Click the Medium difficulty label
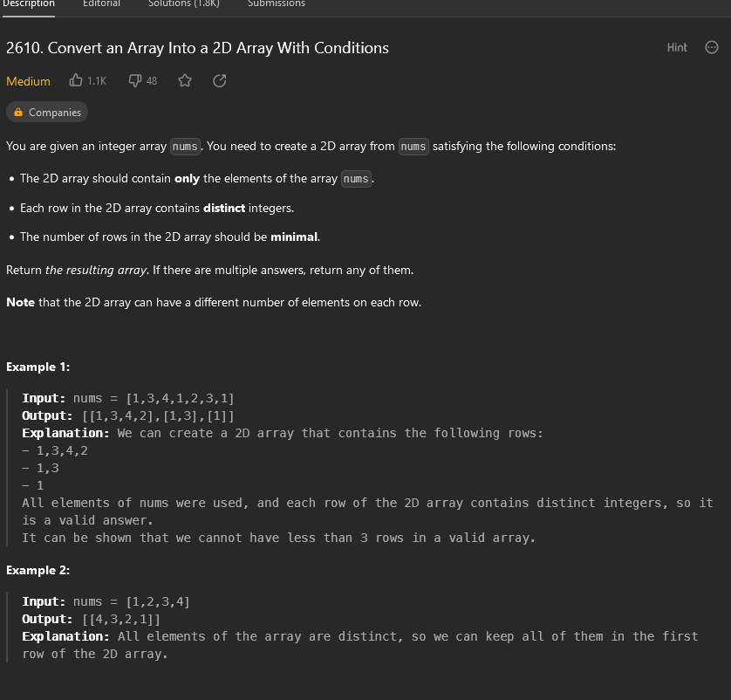 click(x=28, y=81)
